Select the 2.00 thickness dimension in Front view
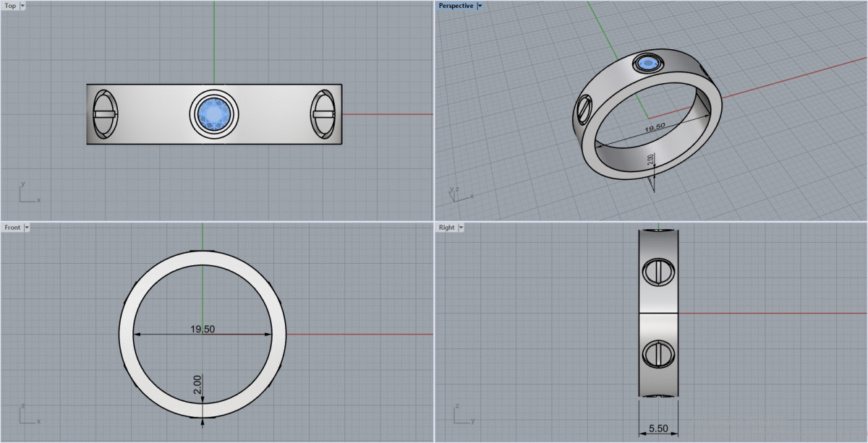This screenshot has width=868, height=443. pyautogui.click(x=197, y=384)
